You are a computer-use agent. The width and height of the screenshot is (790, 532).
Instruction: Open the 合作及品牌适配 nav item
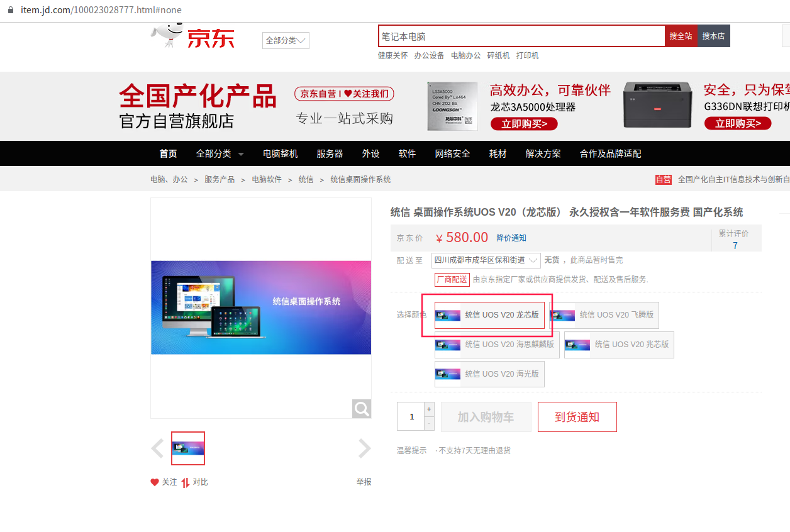[x=611, y=153]
